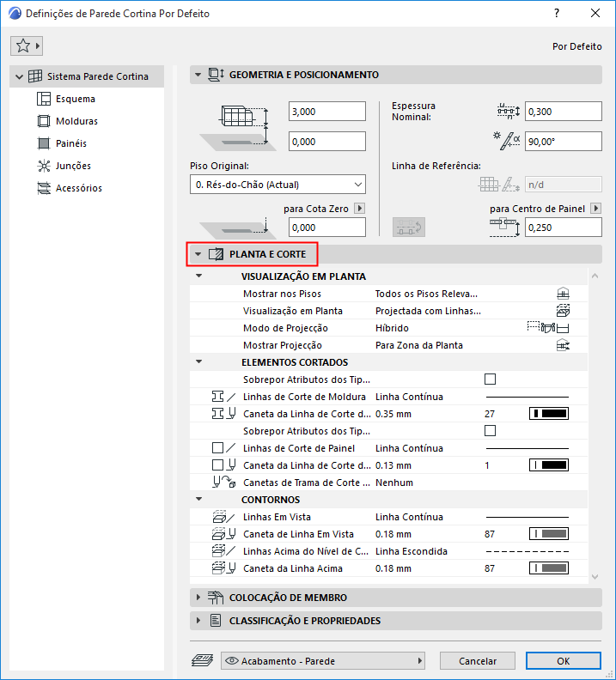
Task: Select Painéis panel icon
Action: pyautogui.click(x=43, y=143)
